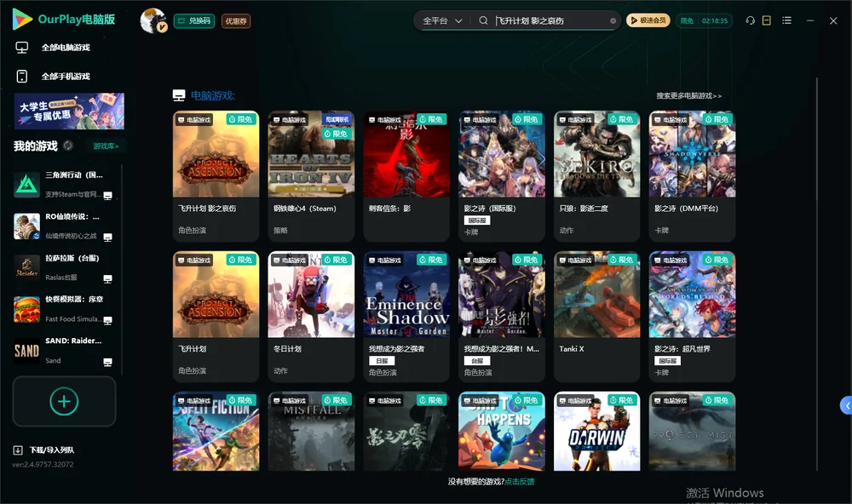852x504 pixels.
Task: Open the 大学生专属优惠 banner
Action: [x=69, y=112]
